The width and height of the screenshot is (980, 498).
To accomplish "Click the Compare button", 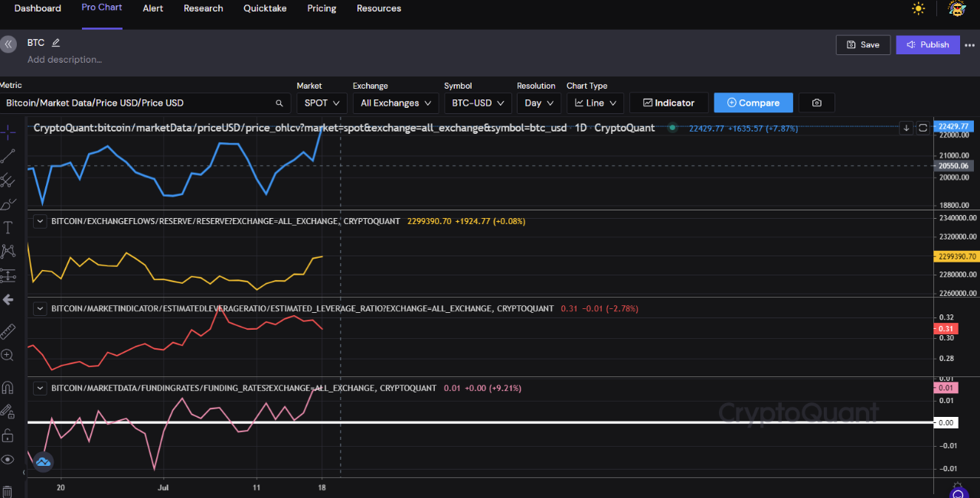I will [753, 102].
